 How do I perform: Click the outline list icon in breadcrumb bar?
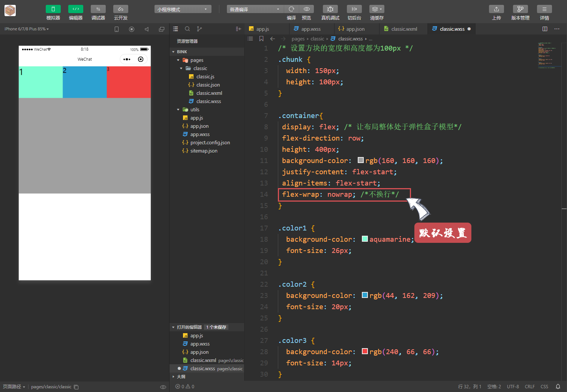pos(250,39)
